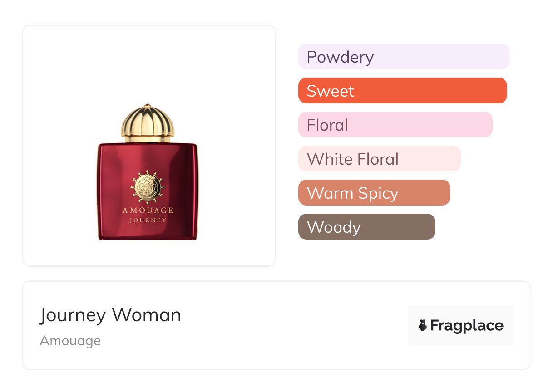Click the 'Powdery' label text

click(x=340, y=57)
